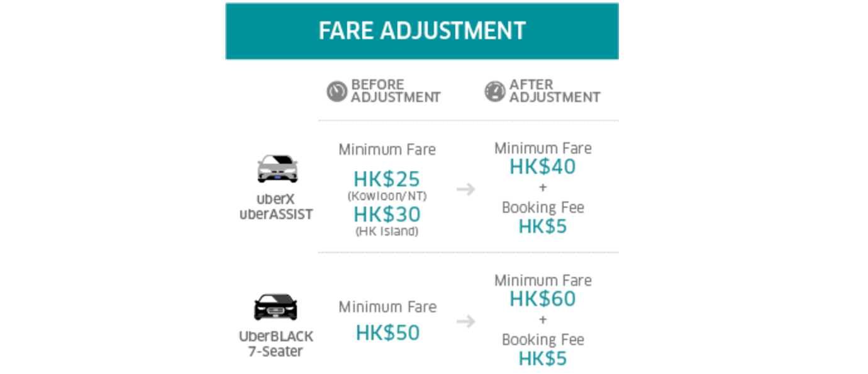Click the HK$5 booking fee for uberX
This screenshot has height=374, width=868.
coord(543,227)
